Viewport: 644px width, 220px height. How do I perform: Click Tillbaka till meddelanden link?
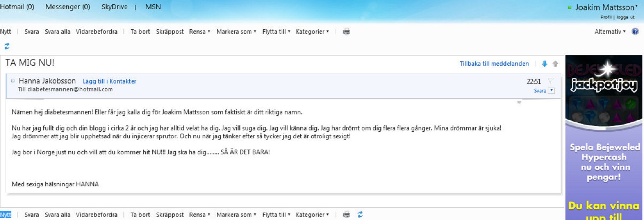point(494,64)
